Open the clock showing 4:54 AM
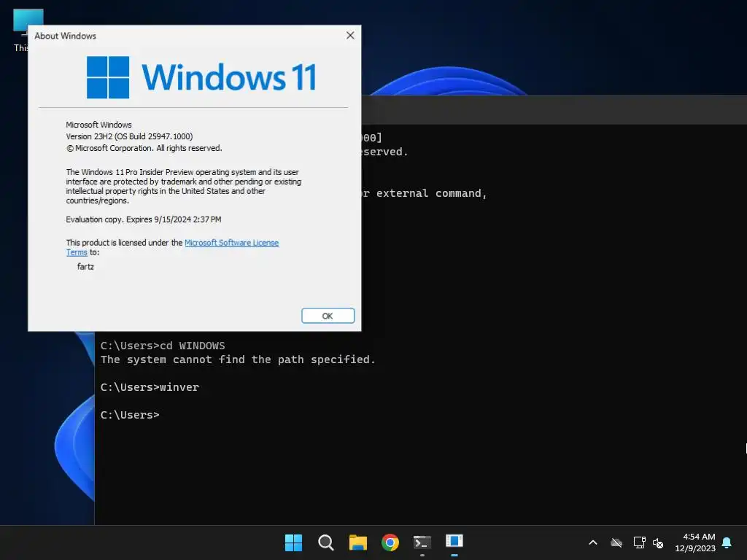 click(x=695, y=542)
